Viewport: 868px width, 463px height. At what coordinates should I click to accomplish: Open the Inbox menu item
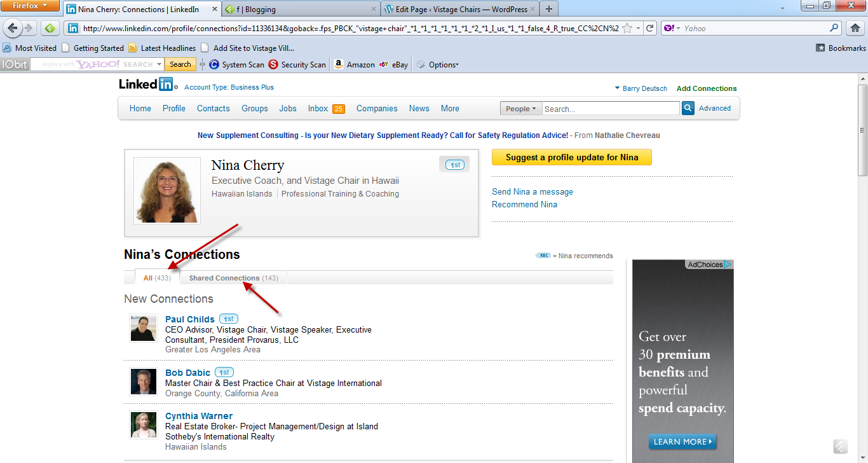(x=318, y=109)
